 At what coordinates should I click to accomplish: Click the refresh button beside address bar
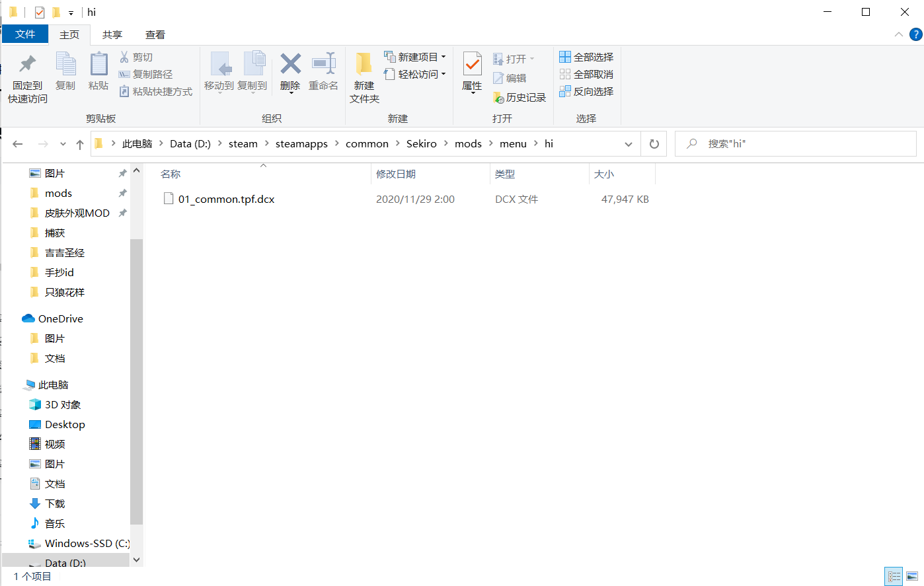click(654, 144)
